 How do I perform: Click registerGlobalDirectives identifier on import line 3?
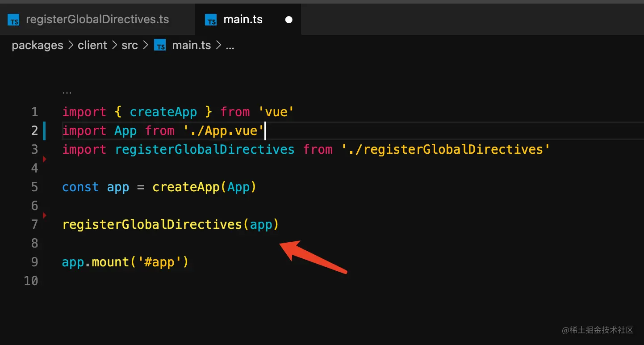(x=205, y=149)
